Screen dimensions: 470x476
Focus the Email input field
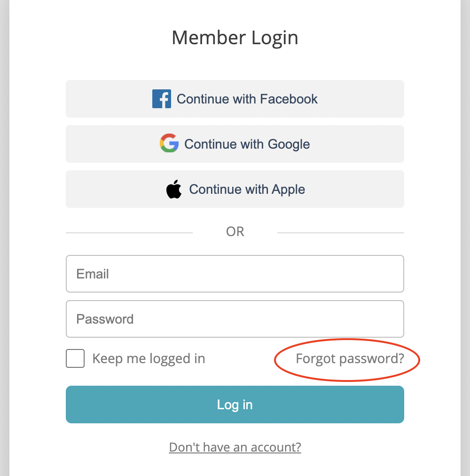(235, 274)
